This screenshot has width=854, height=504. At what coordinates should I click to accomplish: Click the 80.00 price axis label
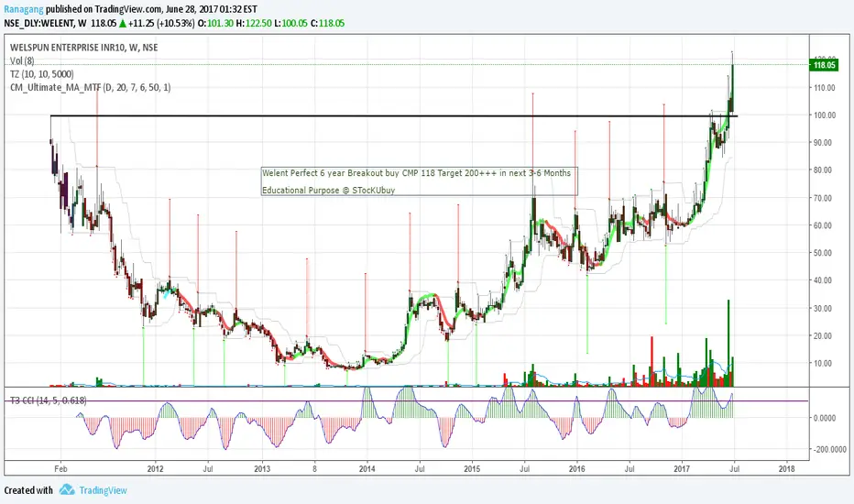click(x=823, y=170)
